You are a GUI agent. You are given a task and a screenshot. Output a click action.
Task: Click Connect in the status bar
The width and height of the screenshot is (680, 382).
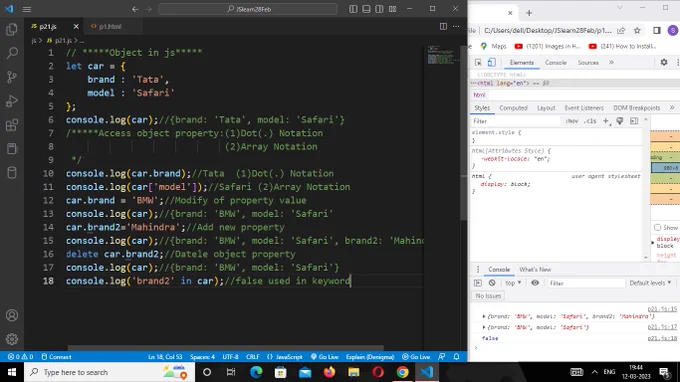click(56, 357)
